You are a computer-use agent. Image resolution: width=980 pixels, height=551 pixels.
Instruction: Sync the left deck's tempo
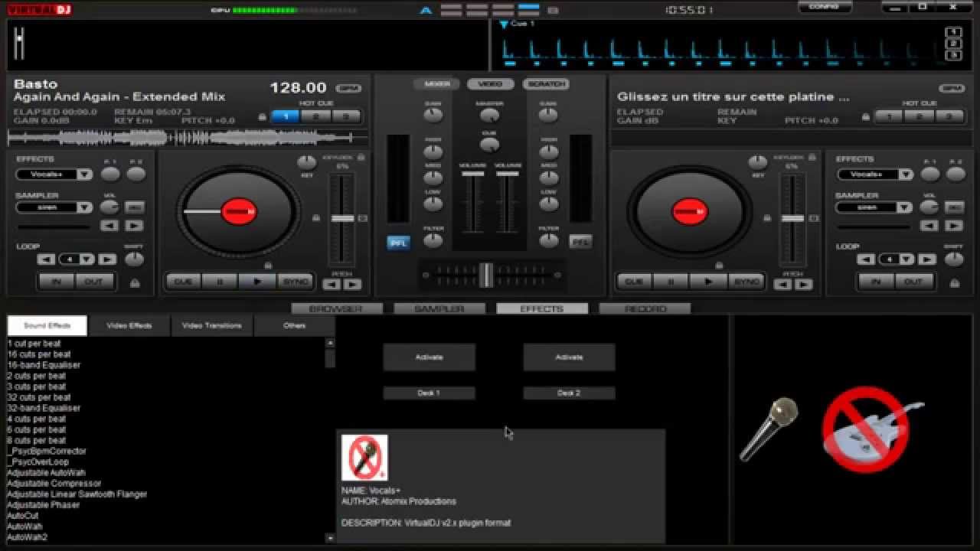296,282
